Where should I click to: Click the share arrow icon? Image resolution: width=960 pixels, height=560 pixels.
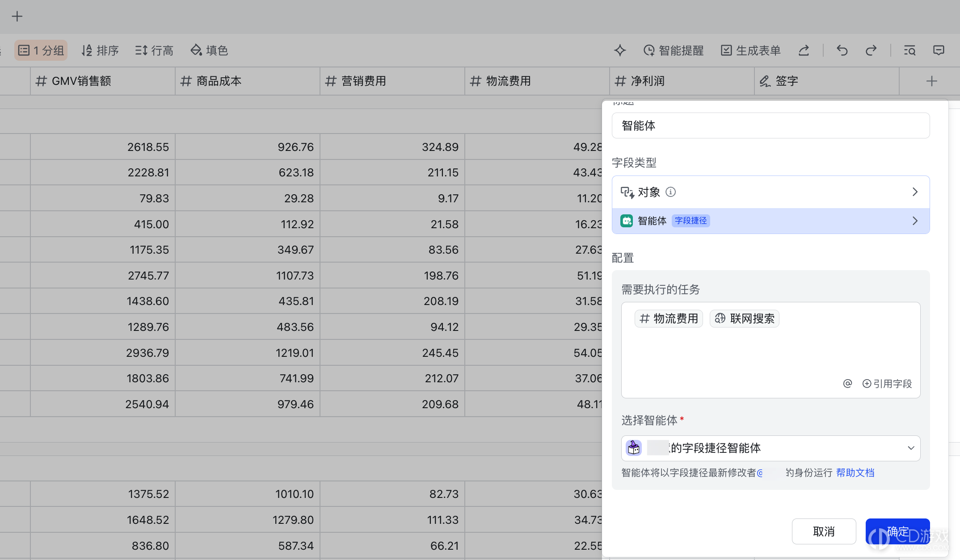804,50
